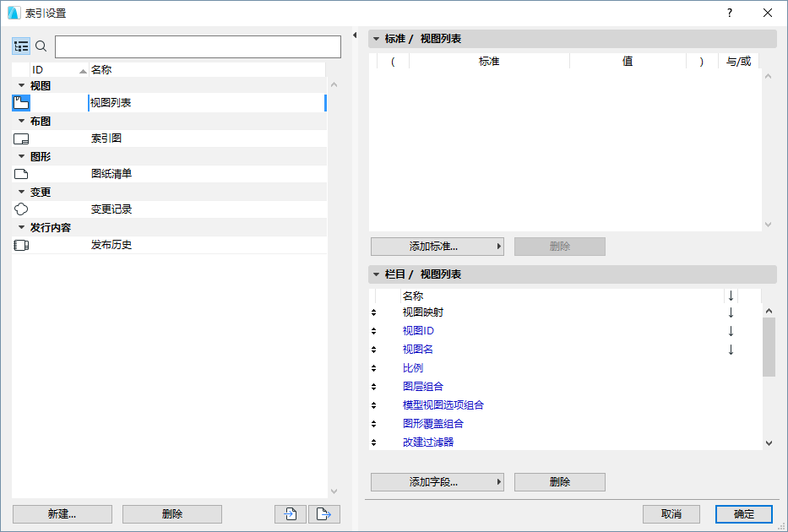
Task: Click the export settings icon at bottom left
Action: coord(323,513)
